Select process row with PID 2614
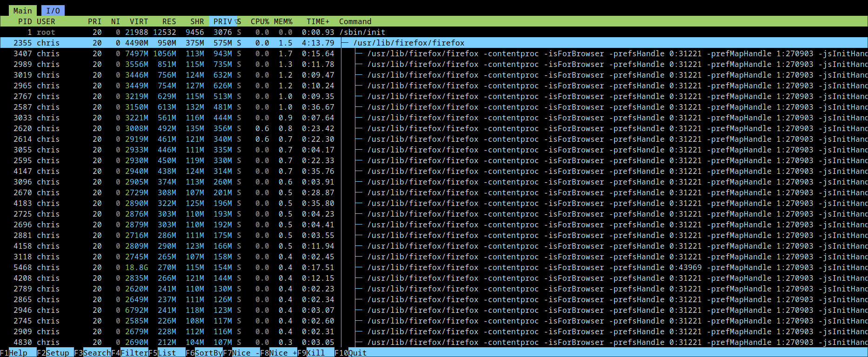Image resolution: width=868 pixels, height=357 pixels. point(434,139)
